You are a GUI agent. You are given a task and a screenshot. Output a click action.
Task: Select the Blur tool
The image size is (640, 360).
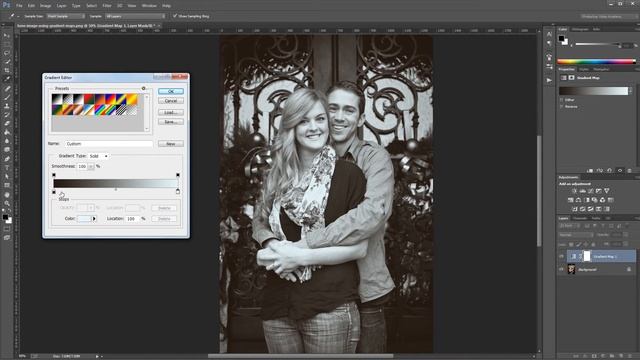click(x=7, y=141)
